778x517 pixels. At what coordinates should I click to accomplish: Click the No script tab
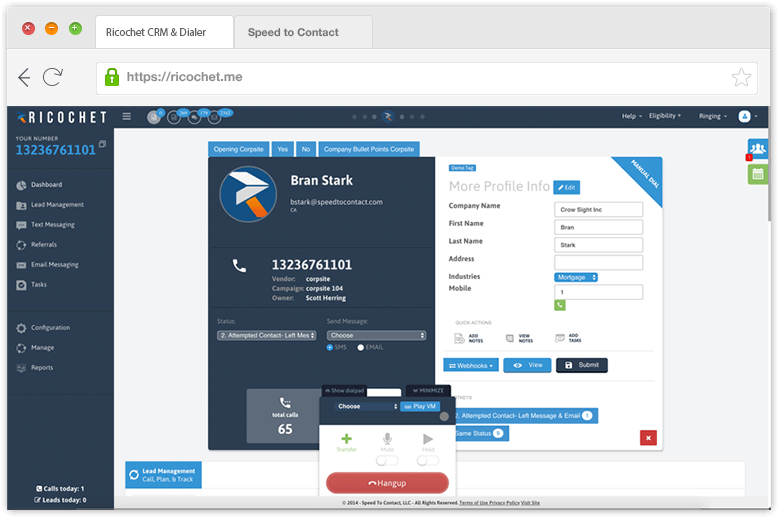click(306, 149)
